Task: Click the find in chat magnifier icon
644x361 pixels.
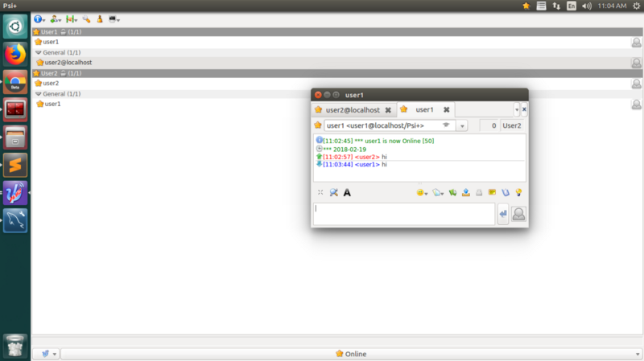Action: (334, 192)
